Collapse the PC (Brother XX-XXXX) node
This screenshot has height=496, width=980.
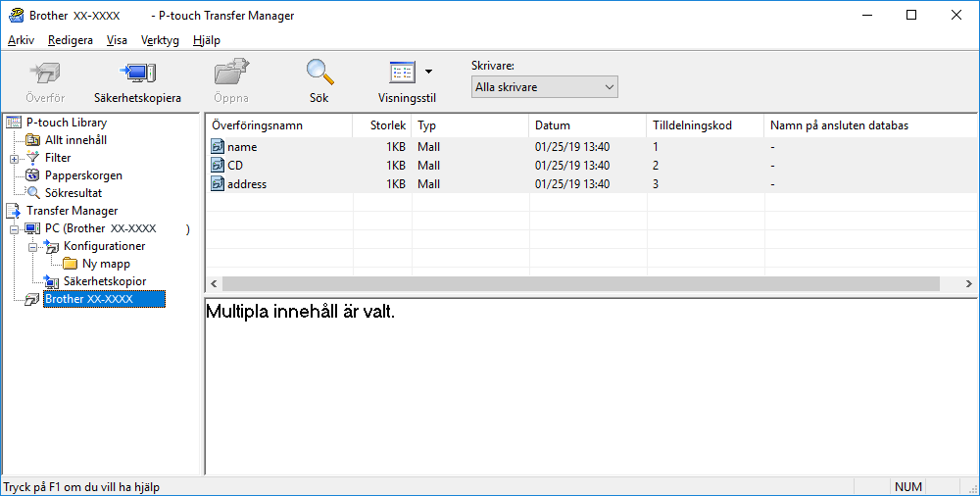coord(14,229)
